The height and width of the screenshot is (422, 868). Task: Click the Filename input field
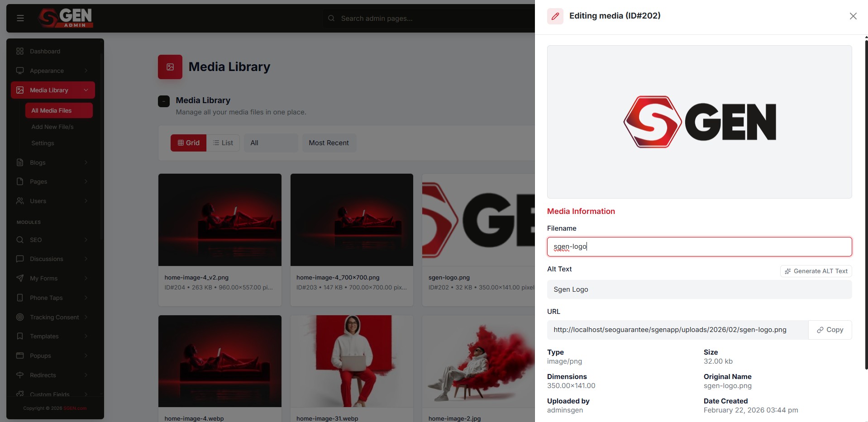(699, 247)
